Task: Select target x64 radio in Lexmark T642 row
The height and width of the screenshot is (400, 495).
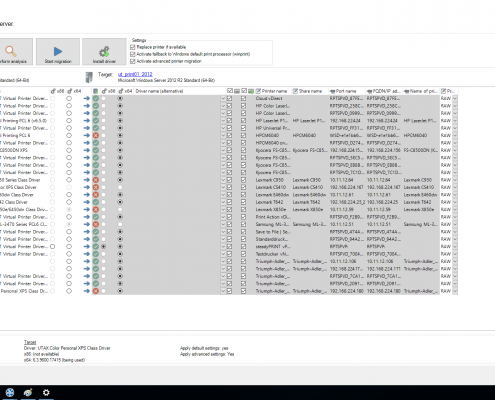Action: pos(120,202)
